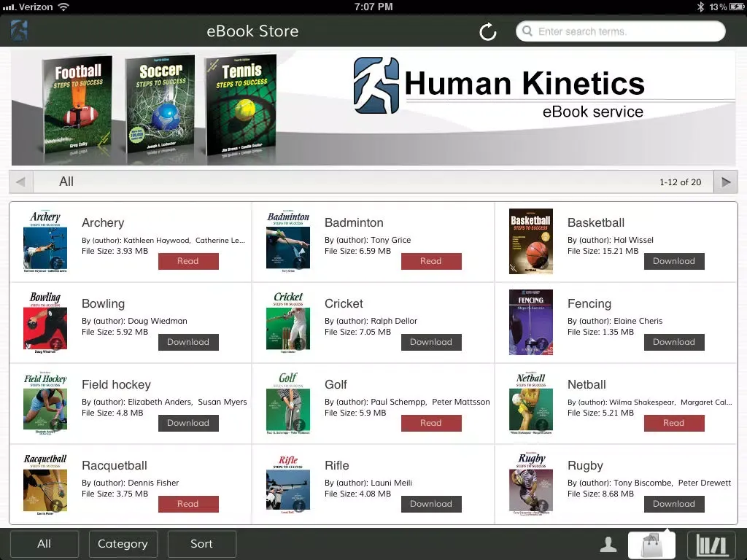The image size is (747, 560).
Task: Select the Rugby book title
Action: point(586,466)
